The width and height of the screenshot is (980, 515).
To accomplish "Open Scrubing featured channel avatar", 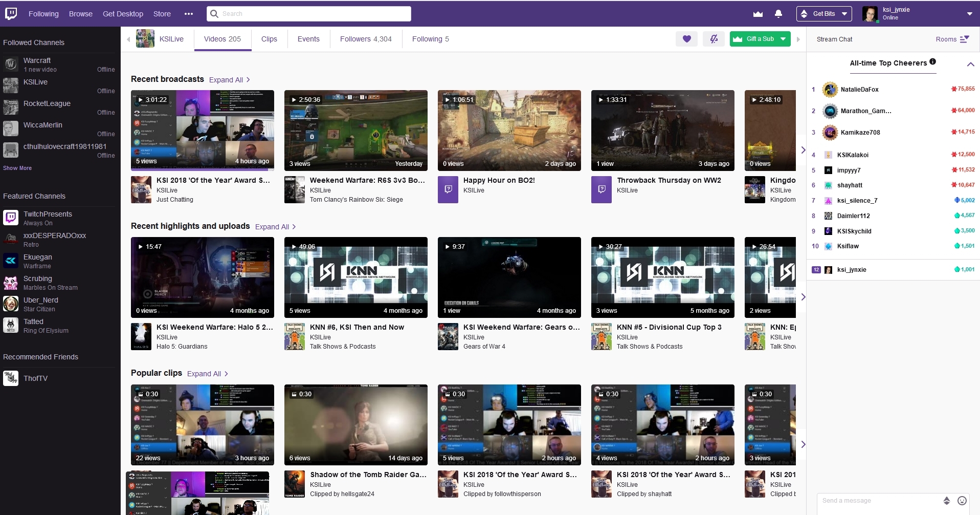I will tap(11, 282).
